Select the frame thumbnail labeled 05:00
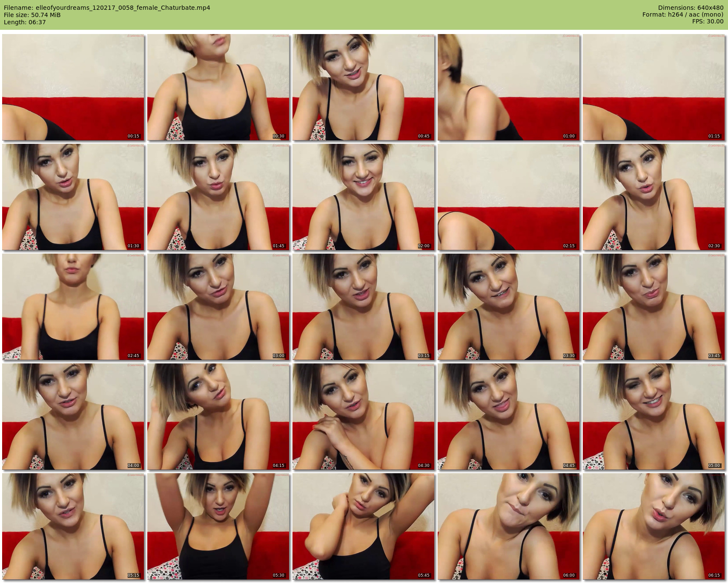Screen dimensions: 728x583 click(x=654, y=417)
